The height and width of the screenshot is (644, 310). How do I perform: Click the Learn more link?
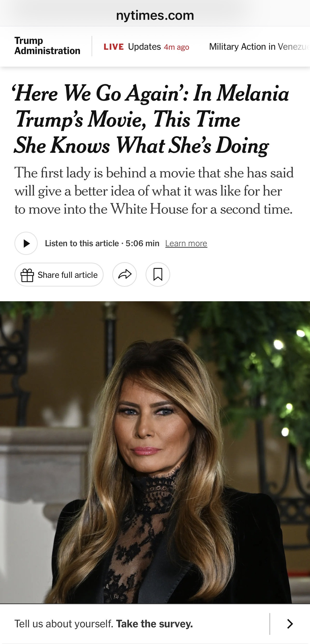click(x=186, y=243)
